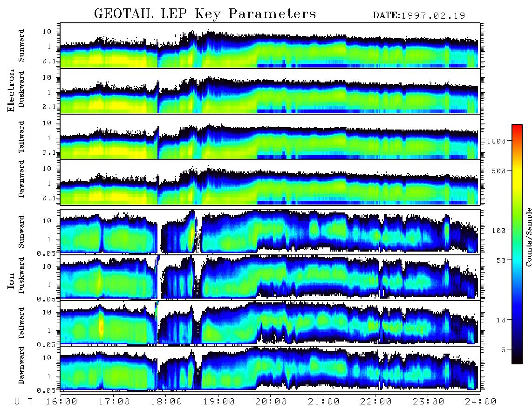
Task: Select the Electron Tailward panel label
Action: click(21, 137)
